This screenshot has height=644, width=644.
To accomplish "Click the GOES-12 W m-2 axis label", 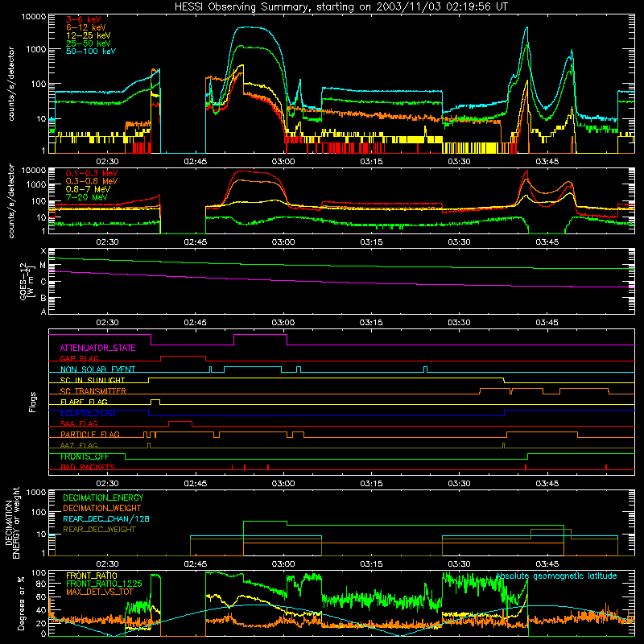I will coord(27,281).
